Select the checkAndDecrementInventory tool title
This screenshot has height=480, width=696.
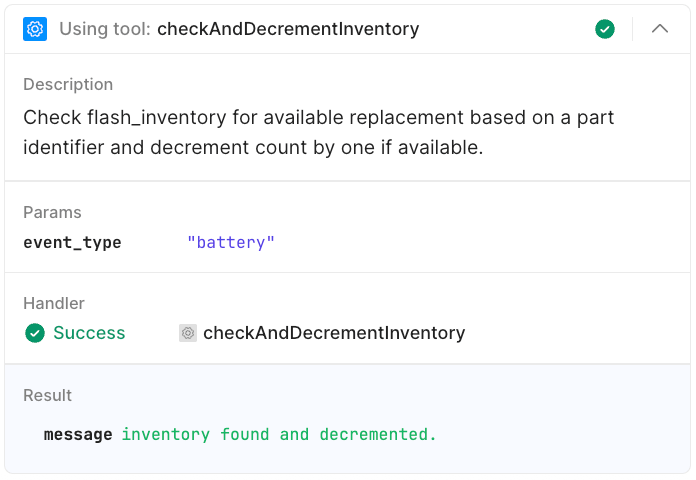[288, 29]
